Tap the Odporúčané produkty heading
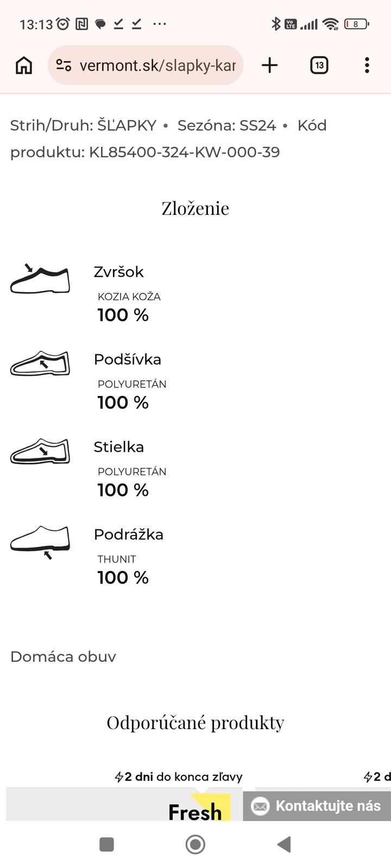The width and height of the screenshot is (391, 868). 195,723
